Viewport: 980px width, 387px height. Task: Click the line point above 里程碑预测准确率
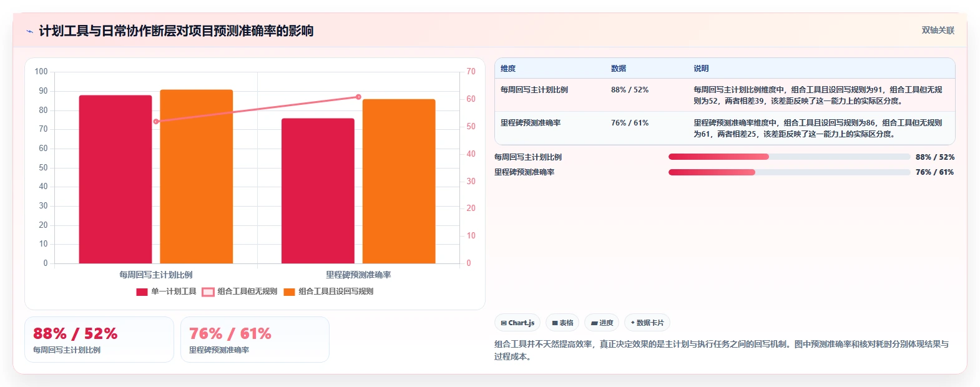tap(358, 97)
